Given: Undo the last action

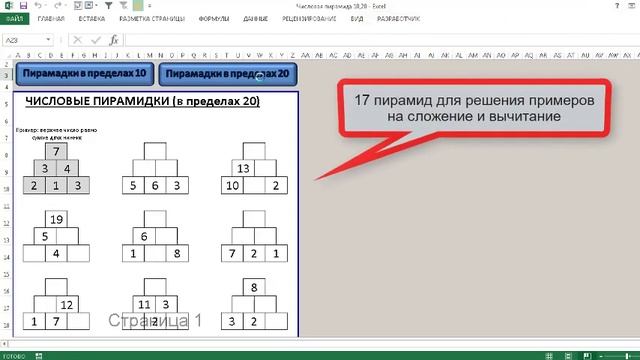Looking at the screenshot, I should click(x=38, y=5).
